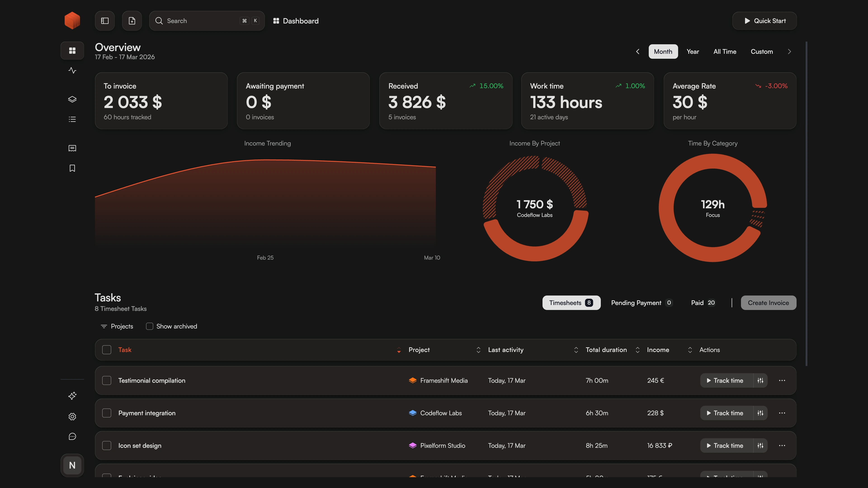Enable the Show archived checkbox
Viewport: 868px width, 488px height.
click(149, 326)
